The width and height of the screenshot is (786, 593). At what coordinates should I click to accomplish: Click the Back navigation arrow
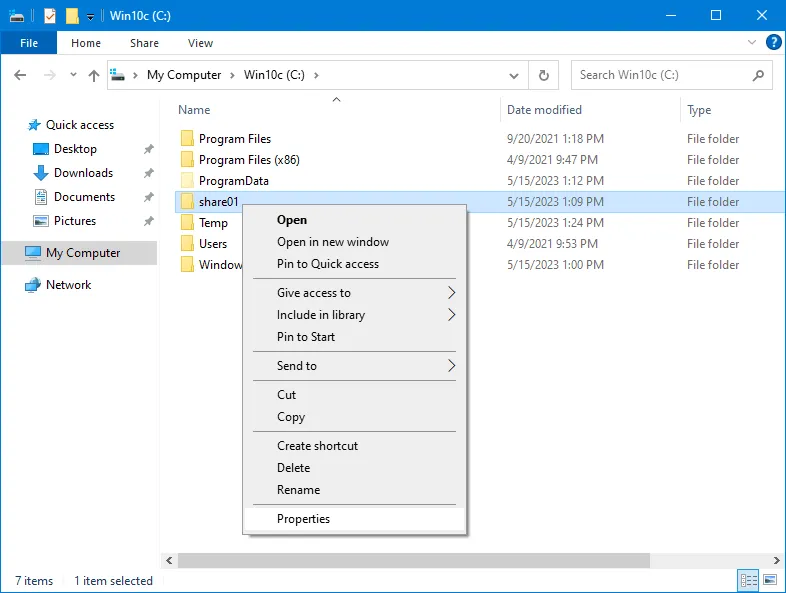[21, 75]
